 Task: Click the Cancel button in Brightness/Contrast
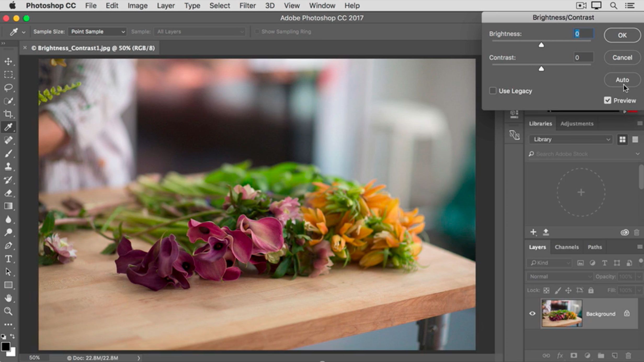[x=622, y=57]
